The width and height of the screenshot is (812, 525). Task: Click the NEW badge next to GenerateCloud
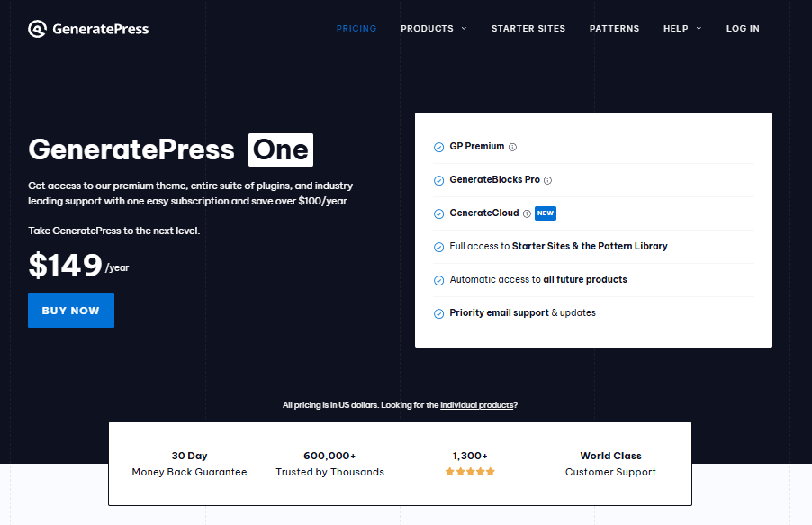(x=546, y=213)
